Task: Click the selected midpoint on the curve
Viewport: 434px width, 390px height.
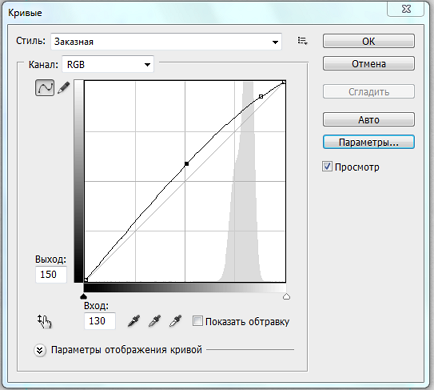Action: (x=187, y=164)
